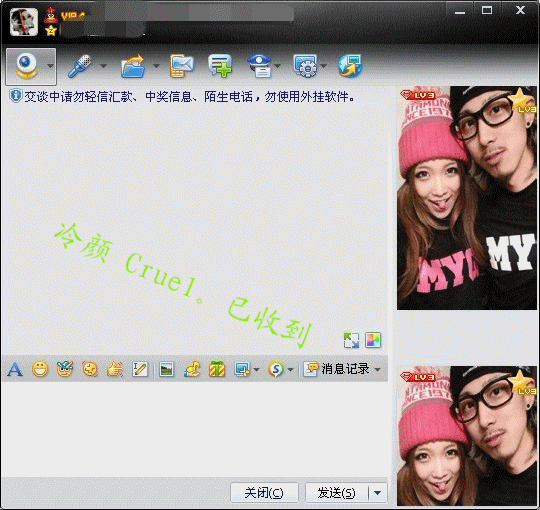Open the report police cap icon
540x510 pixels.
tap(260, 66)
